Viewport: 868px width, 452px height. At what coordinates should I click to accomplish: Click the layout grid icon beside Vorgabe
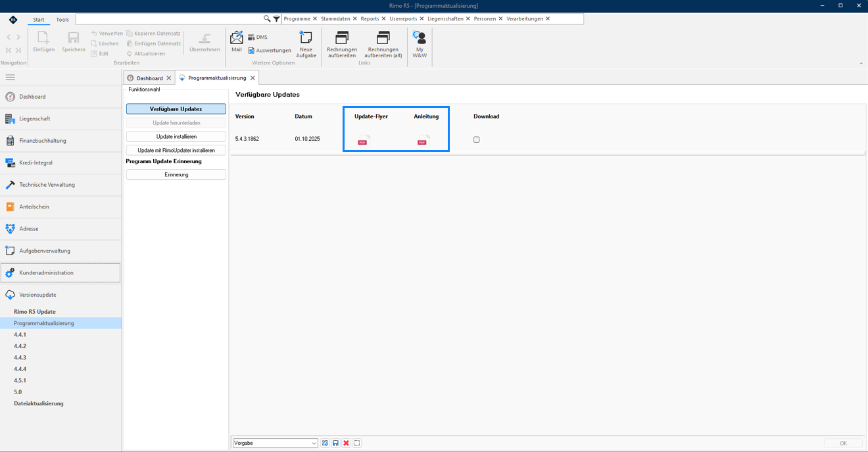325,443
